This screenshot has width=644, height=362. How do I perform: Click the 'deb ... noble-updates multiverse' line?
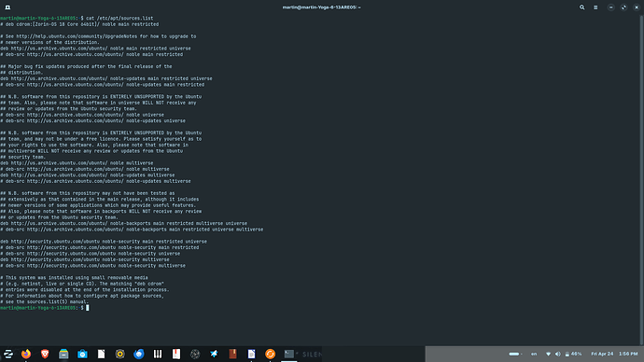tap(87, 174)
